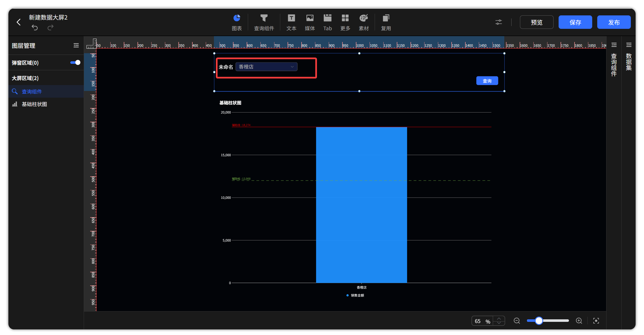The image size is (644, 335).
Task: Click the 发布 publish button
Action: [x=614, y=22]
